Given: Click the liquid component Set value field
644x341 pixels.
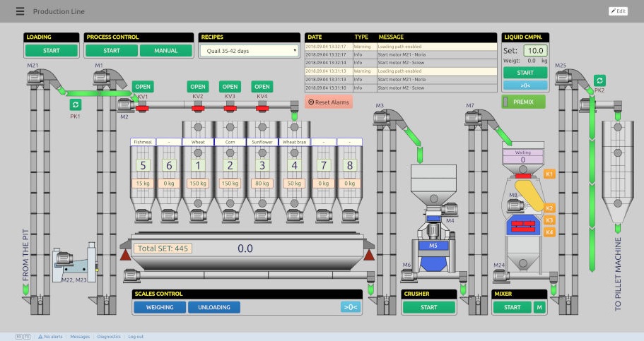Looking at the screenshot, I should click(535, 50).
